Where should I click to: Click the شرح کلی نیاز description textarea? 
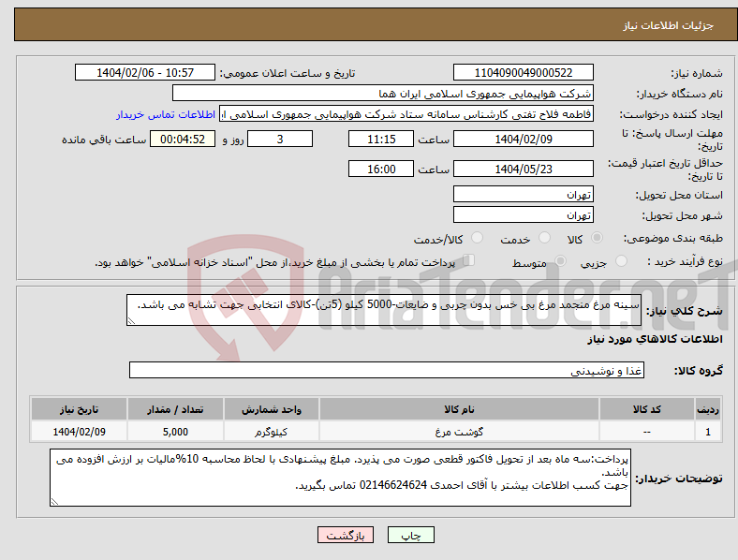click(x=384, y=310)
